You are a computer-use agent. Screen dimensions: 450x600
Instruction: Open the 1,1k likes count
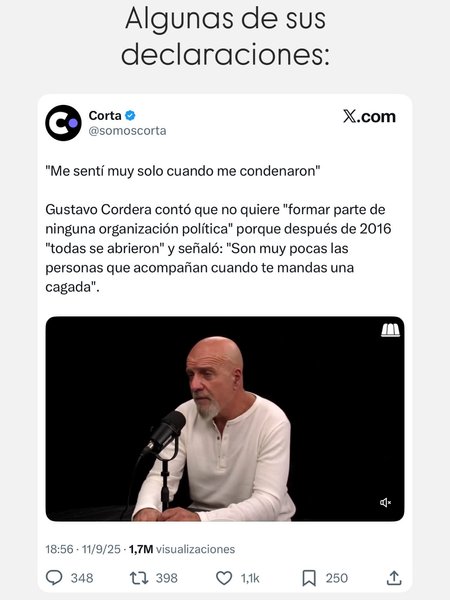pyautogui.click(x=250, y=578)
